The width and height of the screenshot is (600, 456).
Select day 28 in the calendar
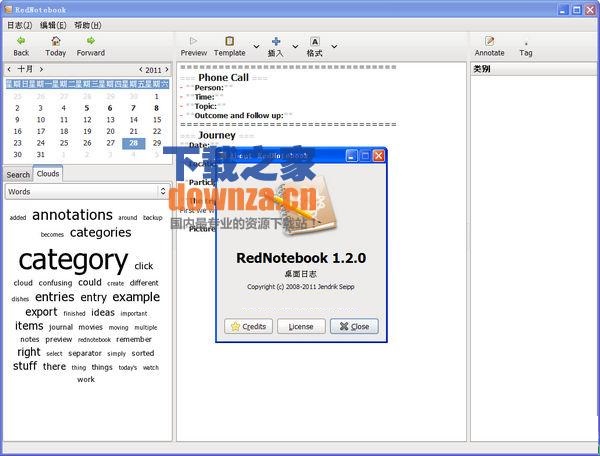pyautogui.click(x=134, y=143)
